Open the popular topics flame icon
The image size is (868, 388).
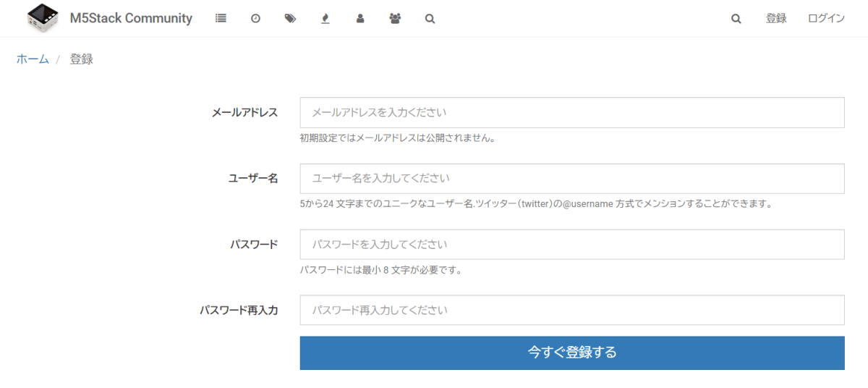click(325, 19)
